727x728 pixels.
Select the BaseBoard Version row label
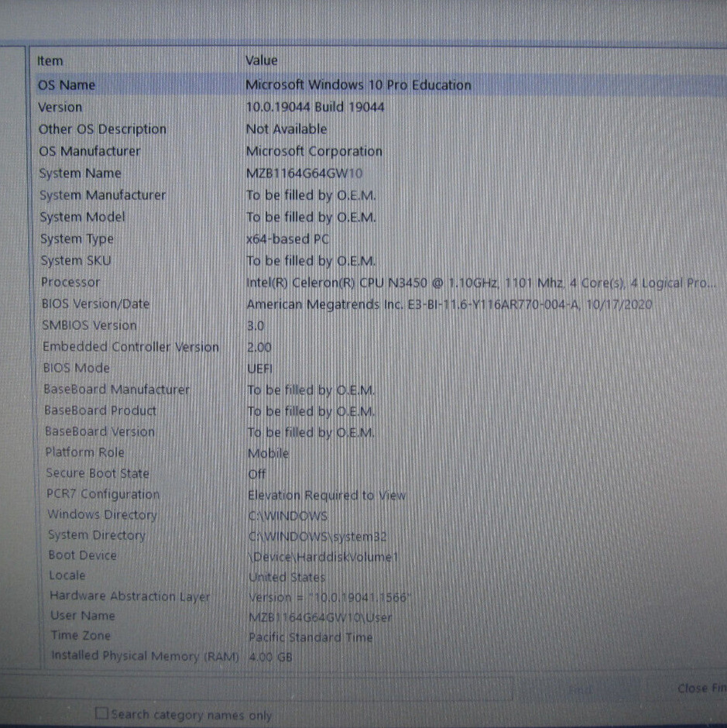(99, 431)
